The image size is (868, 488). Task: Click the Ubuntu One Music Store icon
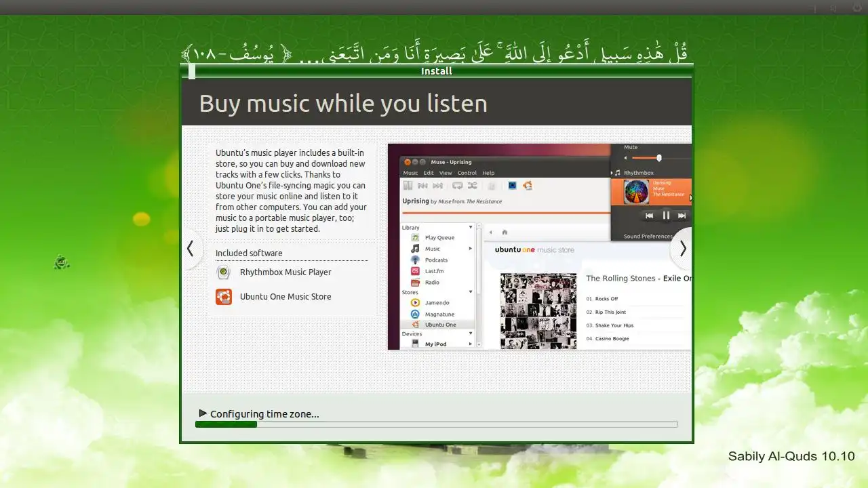pyautogui.click(x=223, y=297)
